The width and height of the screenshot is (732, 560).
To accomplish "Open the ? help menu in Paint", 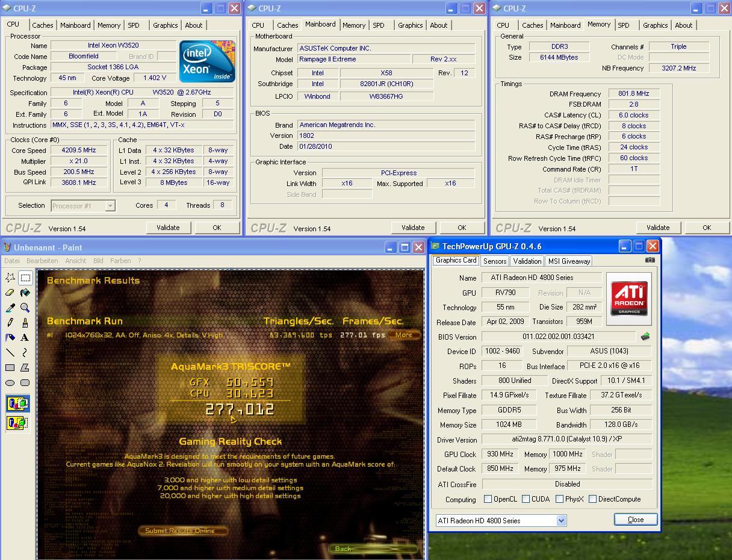I will coord(140,261).
